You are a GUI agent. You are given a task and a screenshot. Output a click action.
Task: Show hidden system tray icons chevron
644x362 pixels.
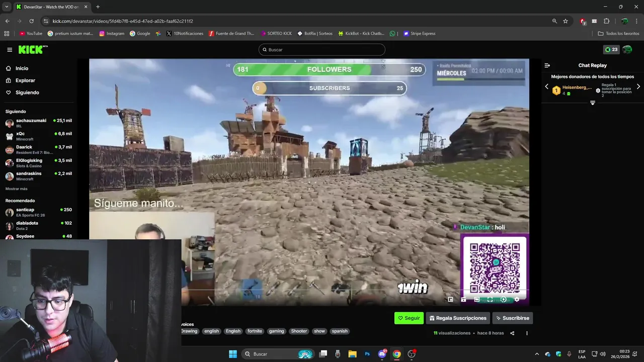tap(536, 354)
